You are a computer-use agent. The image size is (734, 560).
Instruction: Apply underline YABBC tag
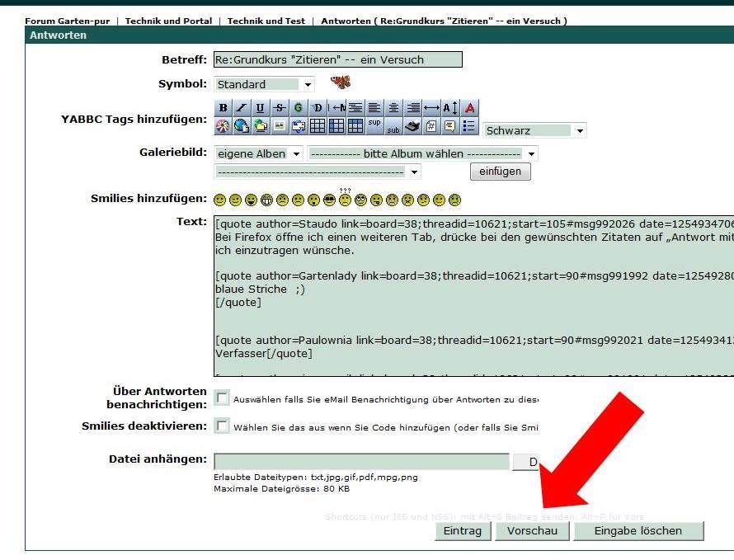pos(260,108)
